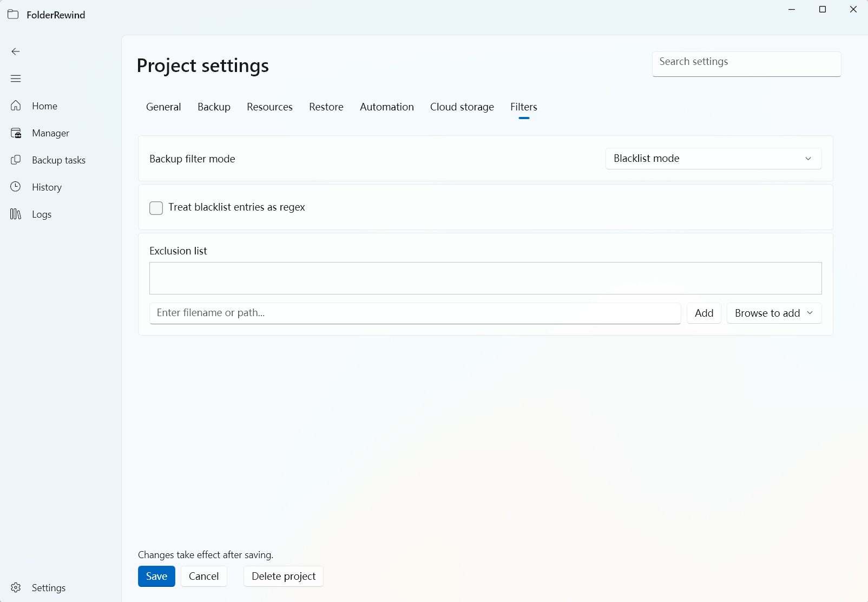
Task: Maximize the FolderRewind window
Action: (x=823, y=9)
